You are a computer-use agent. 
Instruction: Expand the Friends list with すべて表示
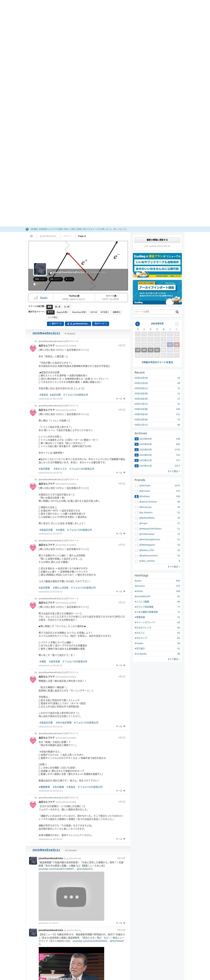(174, 566)
